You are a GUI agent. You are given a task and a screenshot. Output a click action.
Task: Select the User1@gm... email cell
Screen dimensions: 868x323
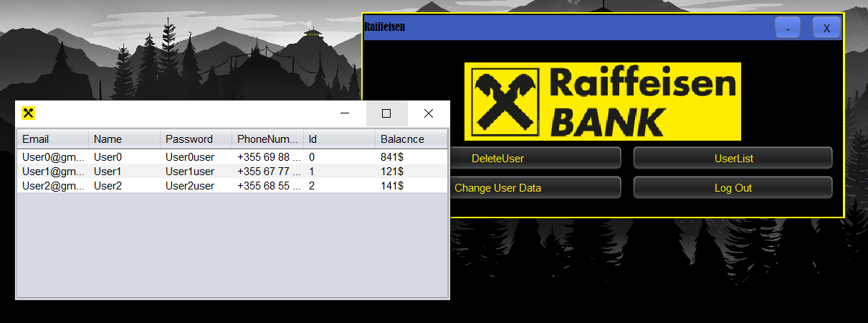53,171
